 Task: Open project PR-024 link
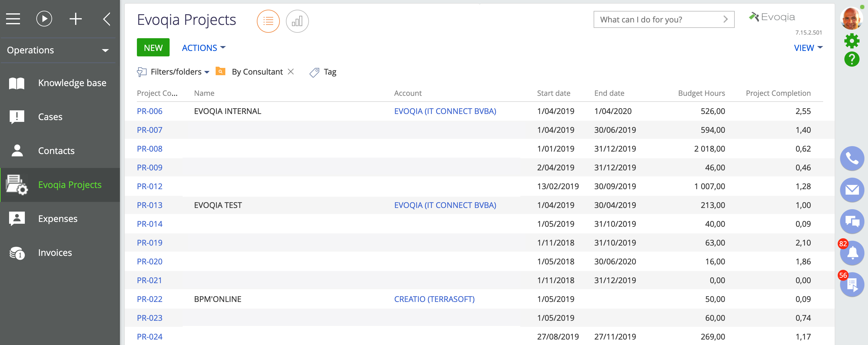click(150, 337)
